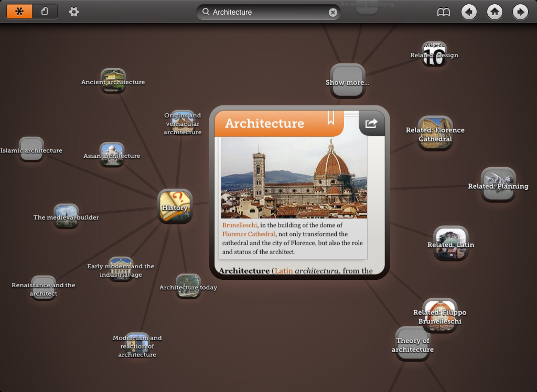Follow the Florence Cathedral link in caption
Image resolution: width=537 pixels, height=392 pixels.
249,234
